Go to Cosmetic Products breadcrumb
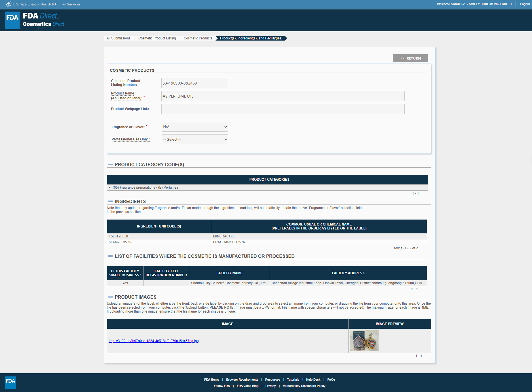Viewport: 532px width, 392px height. coord(198,38)
